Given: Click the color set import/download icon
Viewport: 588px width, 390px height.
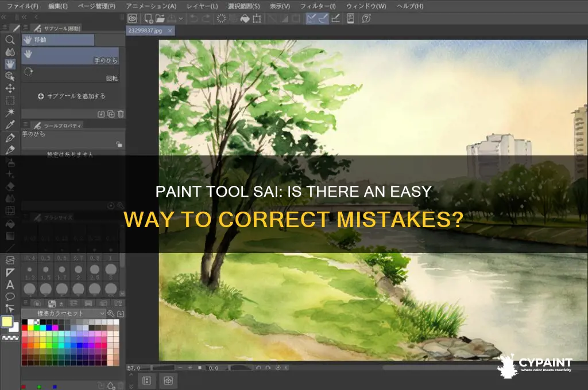Looking at the screenshot, I should [x=121, y=313].
